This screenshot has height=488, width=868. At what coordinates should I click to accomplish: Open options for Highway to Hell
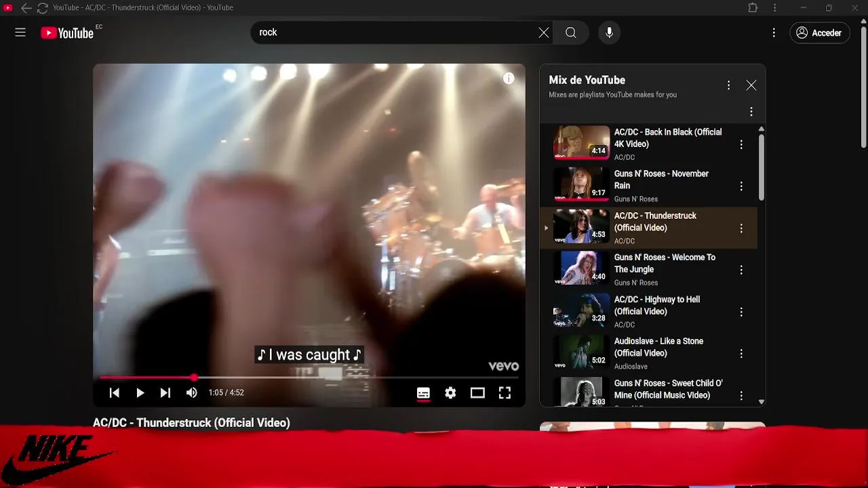741,312
